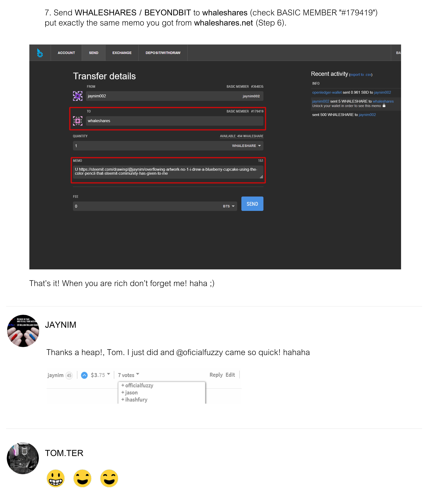Expand the 7 votes list
The width and height of the screenshot is (431, 504).
tap(129, 375)
